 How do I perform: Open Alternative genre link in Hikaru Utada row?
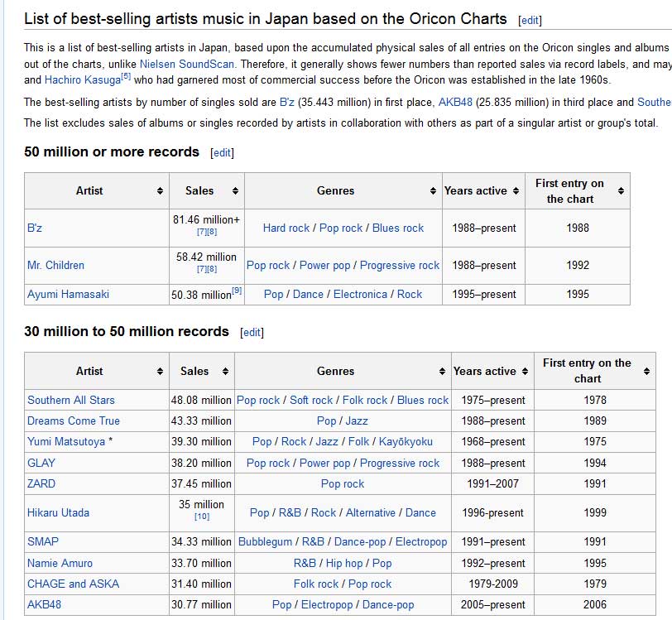(x=370, y=512)
